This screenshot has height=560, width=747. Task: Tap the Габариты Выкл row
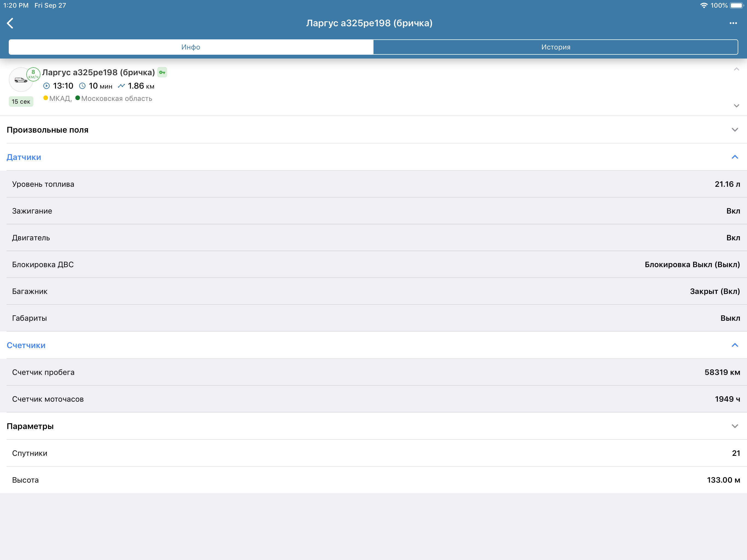pyautogui.click(x=373, y=318)
